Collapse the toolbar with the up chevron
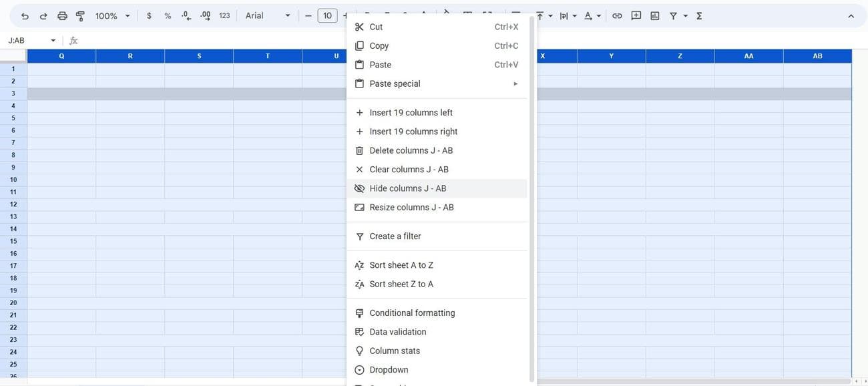 point(851,16)
